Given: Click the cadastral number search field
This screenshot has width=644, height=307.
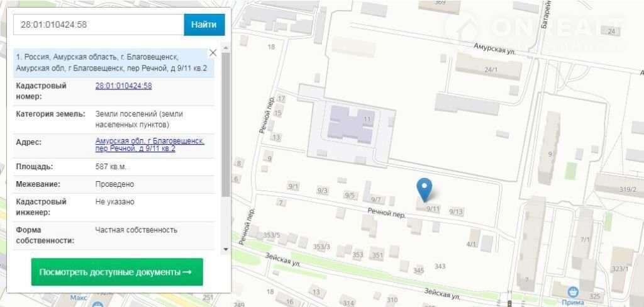Looking at the screenshot, I should tap(98, 25).
